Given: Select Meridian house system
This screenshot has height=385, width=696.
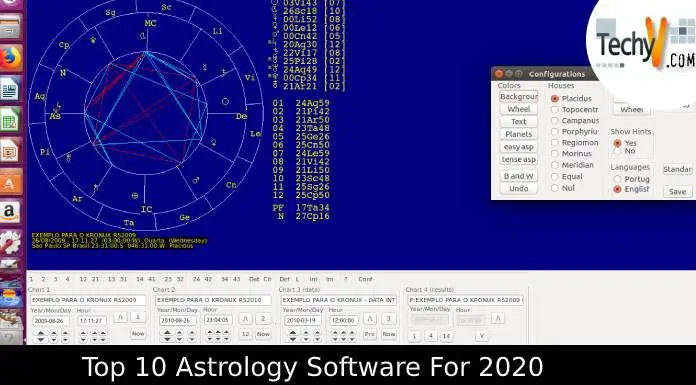Looking at the screenshot, I should [554, 165].
